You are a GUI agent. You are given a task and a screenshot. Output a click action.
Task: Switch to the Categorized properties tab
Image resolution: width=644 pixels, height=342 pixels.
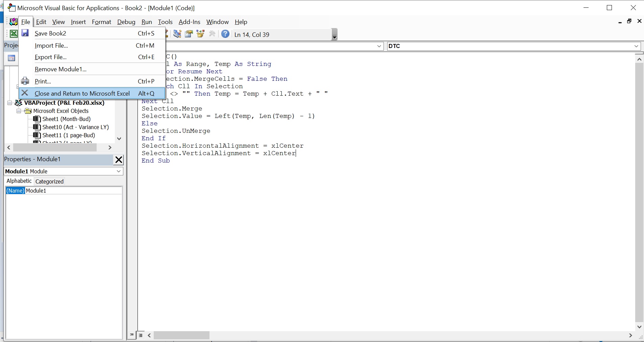[x=49, y=181]
